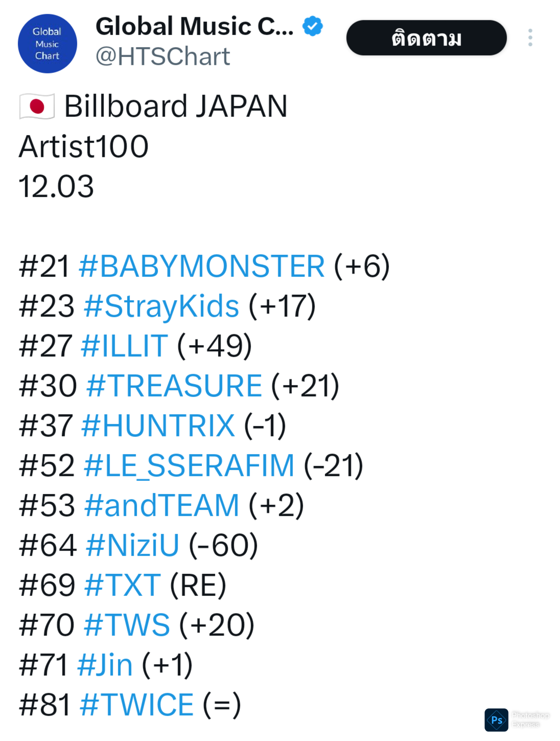The height and width of the screenshot is (741, 560).
Task: Tap the #Jin hashtag
Action: coord(105,665)
